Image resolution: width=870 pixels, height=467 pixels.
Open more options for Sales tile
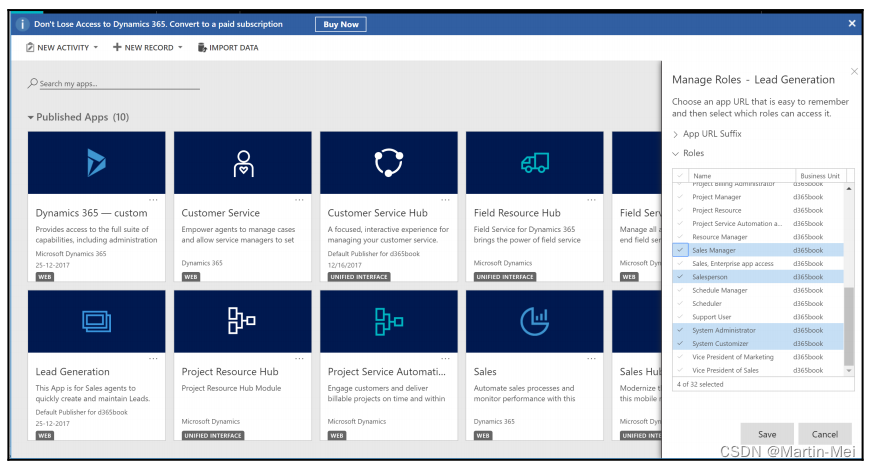pos(591,359)
